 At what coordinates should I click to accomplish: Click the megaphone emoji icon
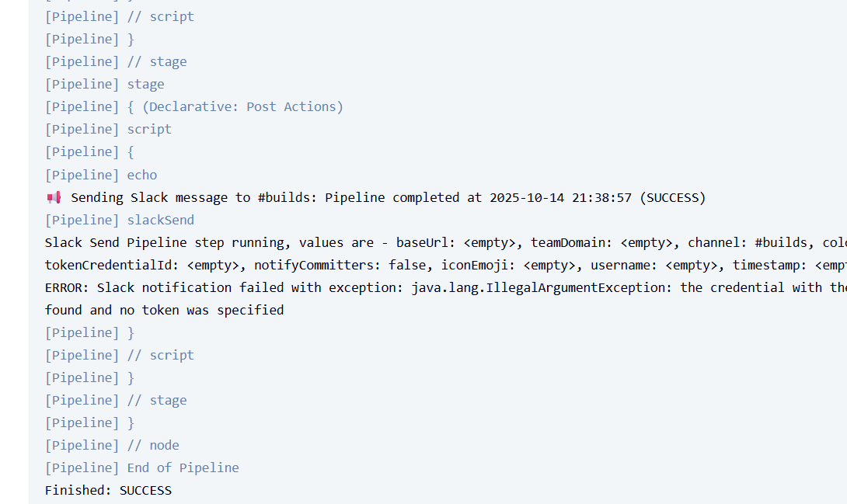[x=54, y=197]
